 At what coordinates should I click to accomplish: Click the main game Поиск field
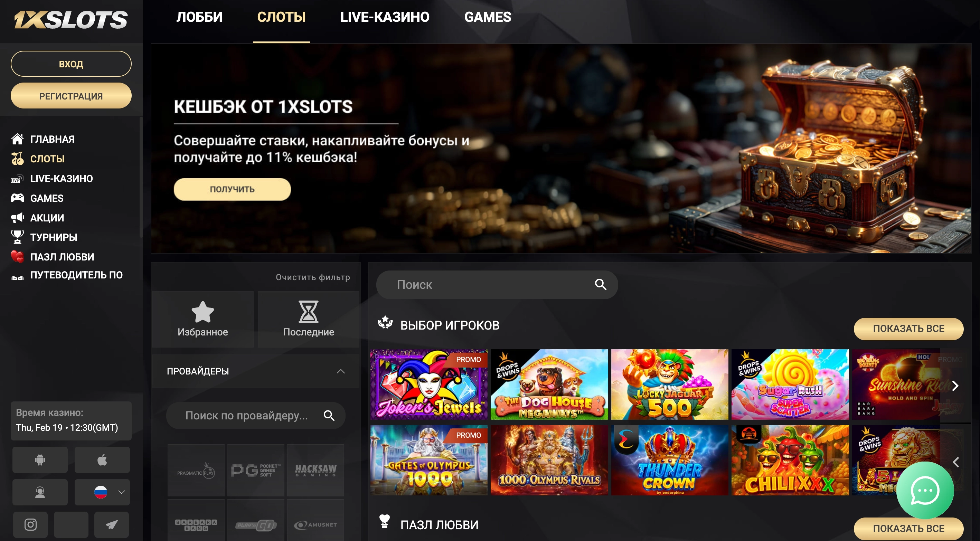pyautogui.click(x=497, y=285)
